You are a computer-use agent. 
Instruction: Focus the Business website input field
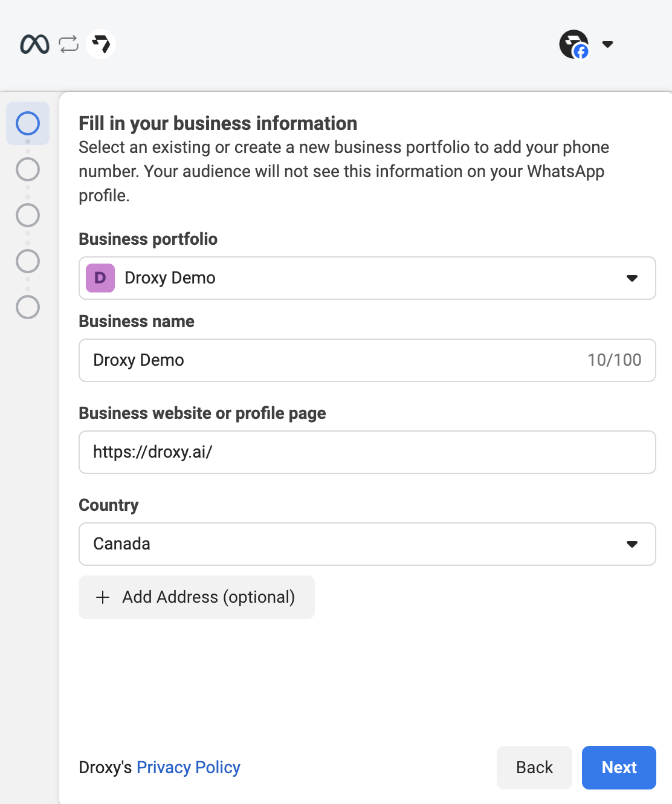click(367, 452)
